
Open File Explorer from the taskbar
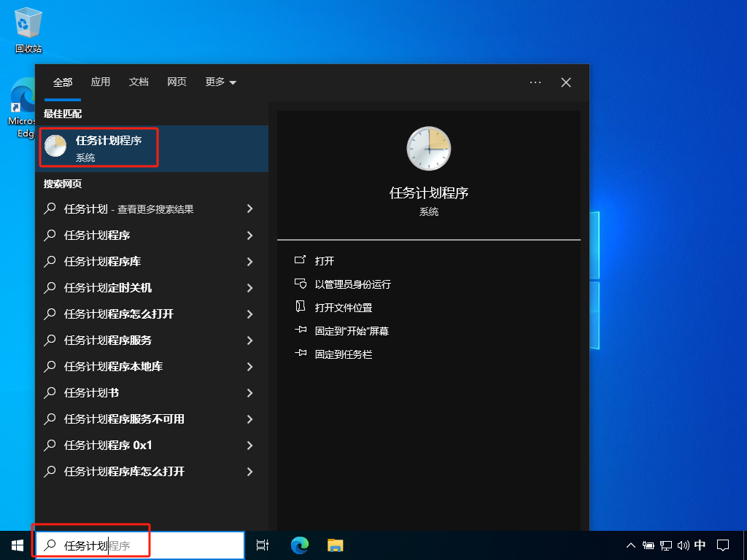(335, 545)
